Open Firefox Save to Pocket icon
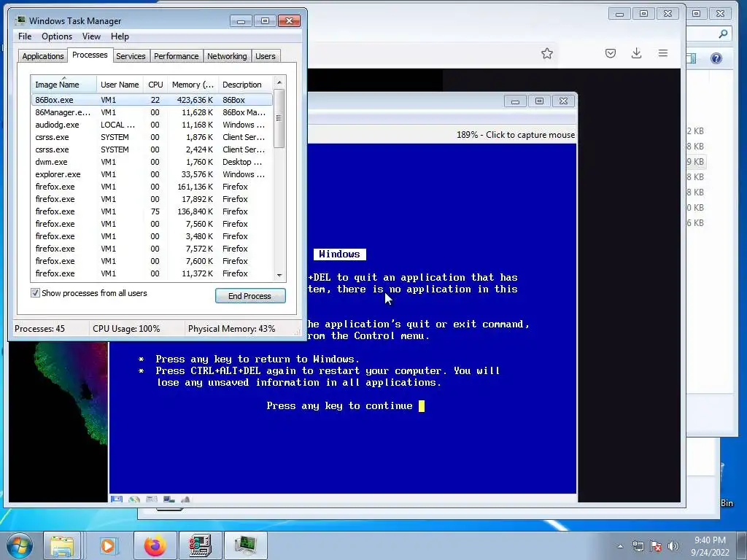The width and height of the screenshot is (747, 560). point(611,53)
